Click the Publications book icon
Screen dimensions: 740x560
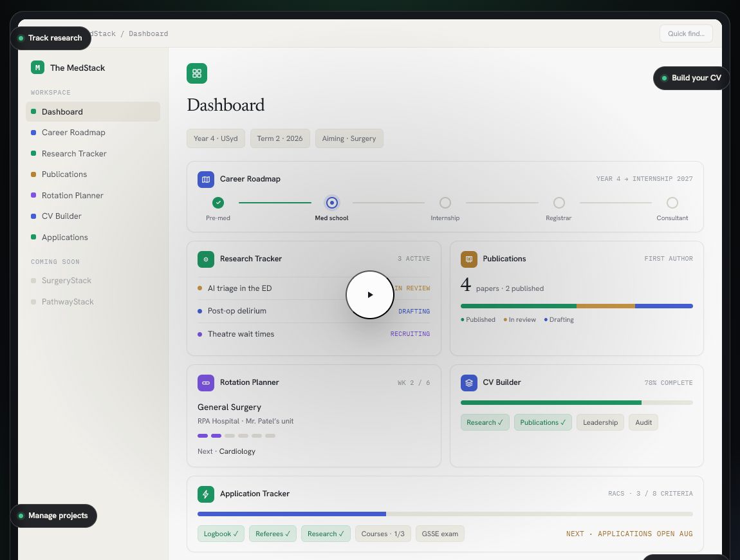[x=468, y=259]
